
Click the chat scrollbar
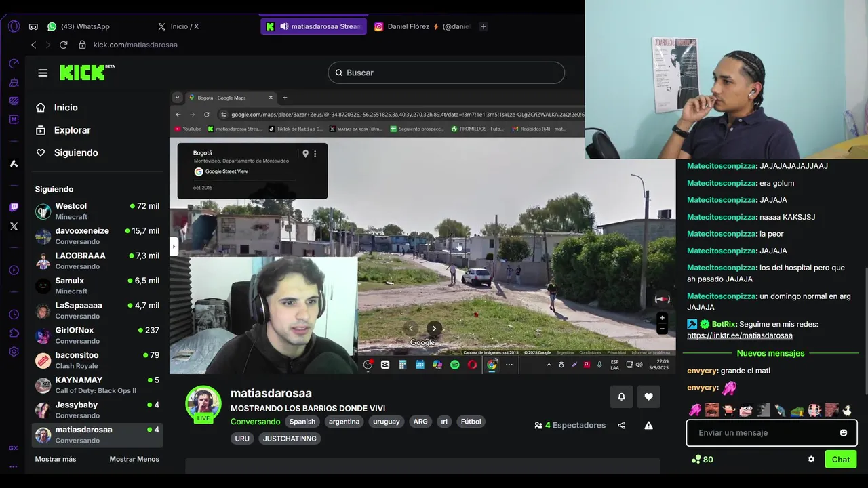(x=865, y=331)
